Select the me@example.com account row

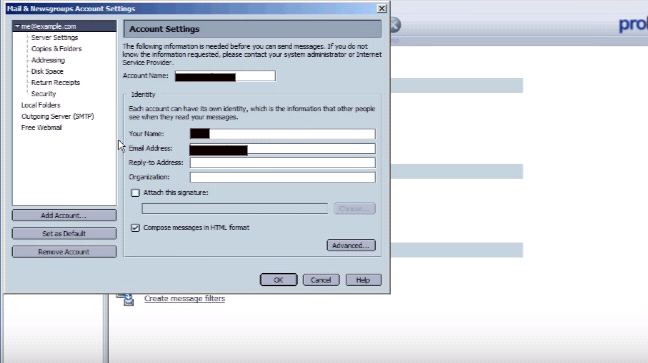(64, 26)
